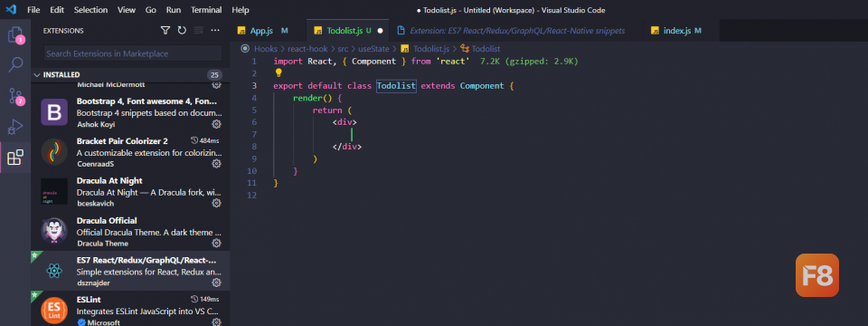The width and height of the screenshot is (868, 326).
Task: Open the Search view in activity bar
Action: tap(15, 65)
